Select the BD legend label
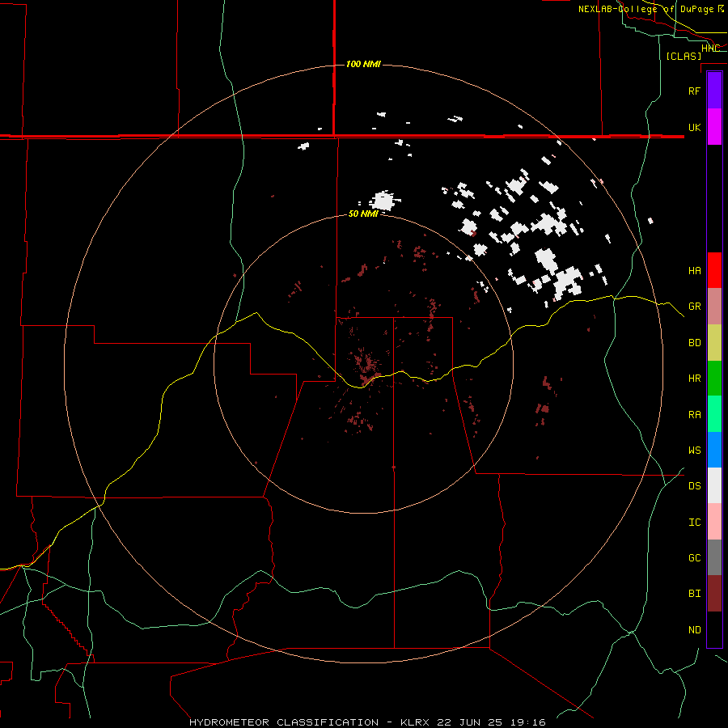 pos(694,343)
